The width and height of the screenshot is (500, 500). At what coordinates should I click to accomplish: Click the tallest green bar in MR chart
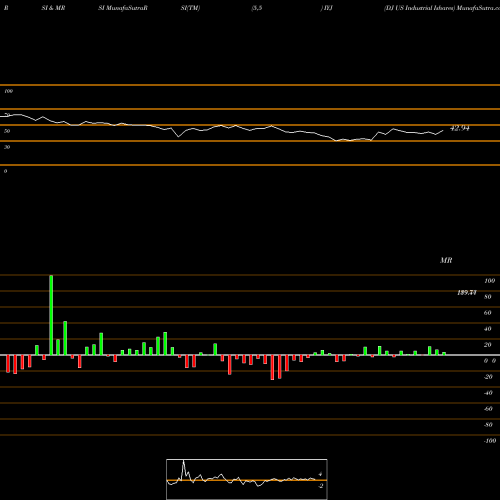51,315
